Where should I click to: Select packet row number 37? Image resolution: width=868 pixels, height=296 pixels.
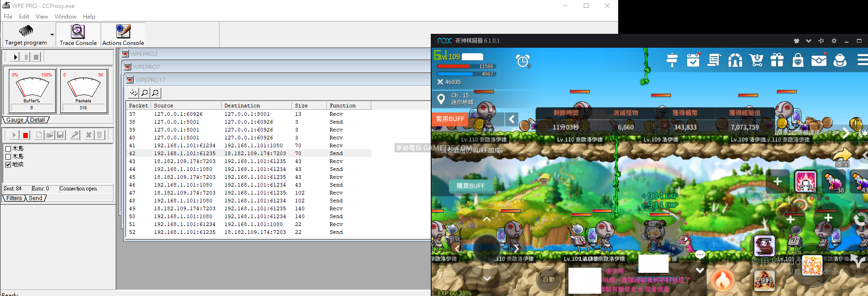(249, 114)
